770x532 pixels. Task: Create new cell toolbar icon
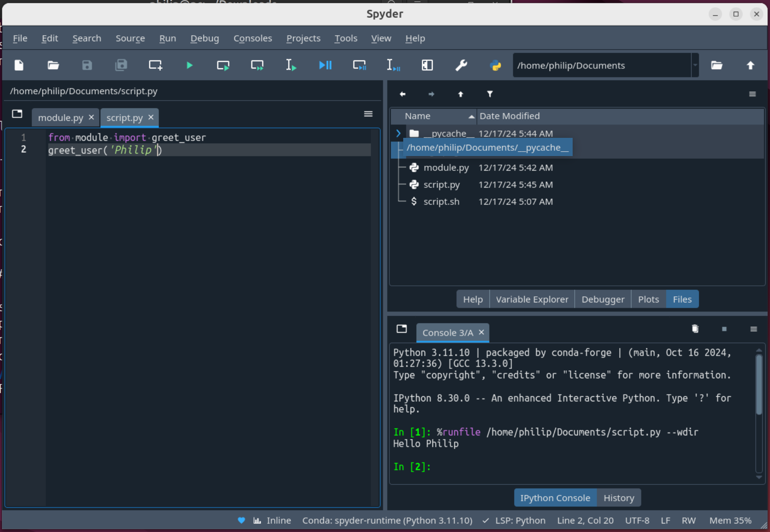(155, 65)
